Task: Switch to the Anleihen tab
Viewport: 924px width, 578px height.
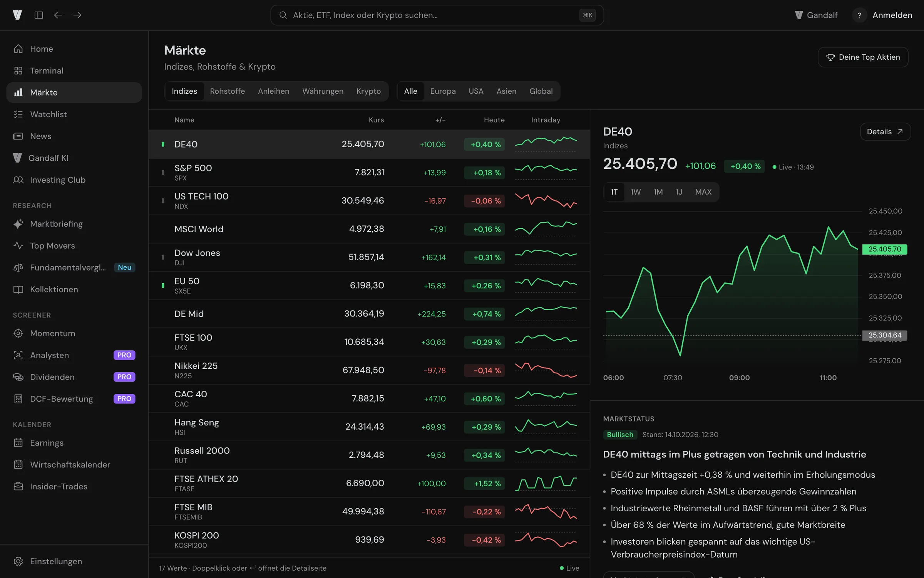Action: click(274, 91)
